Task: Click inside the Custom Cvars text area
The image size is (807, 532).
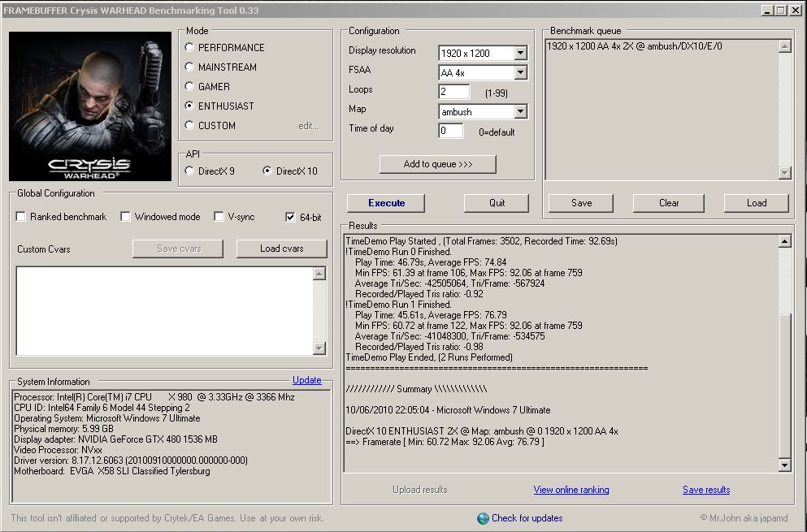Action: pos(165,311)
